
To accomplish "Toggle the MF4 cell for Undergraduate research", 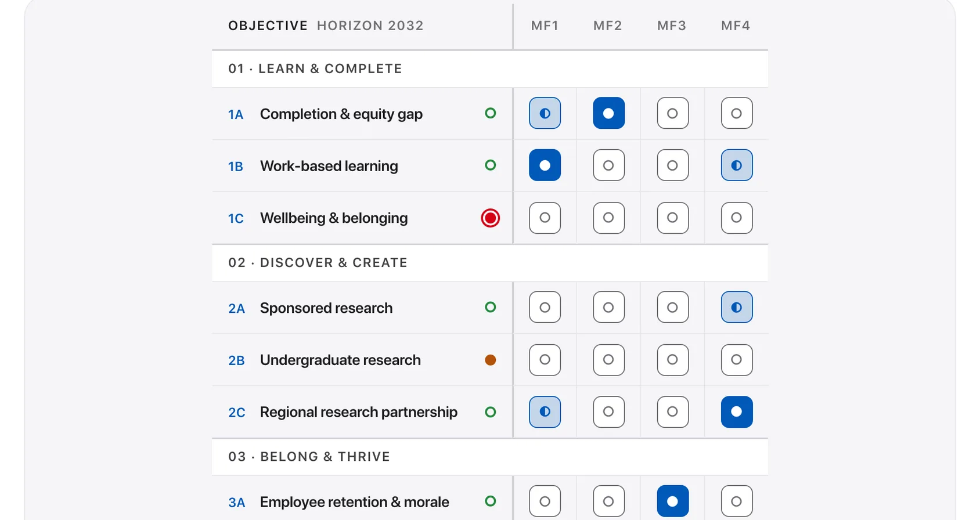I will tap(737, 360).
